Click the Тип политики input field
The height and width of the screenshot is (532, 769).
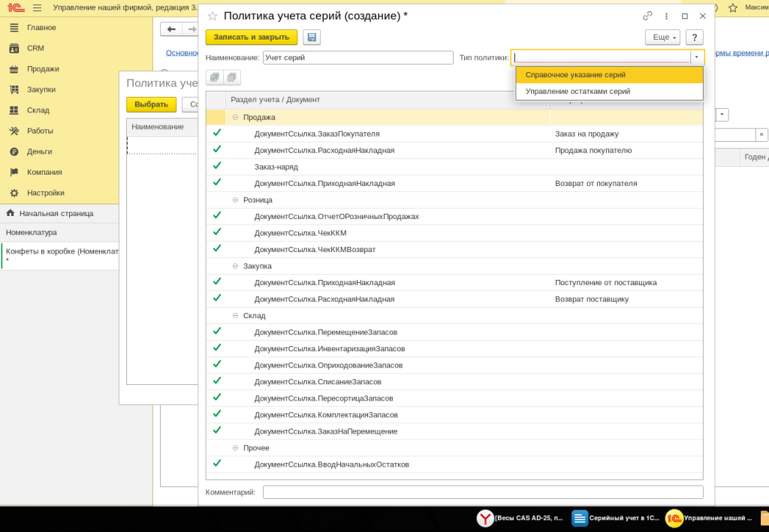click(602, 57)
